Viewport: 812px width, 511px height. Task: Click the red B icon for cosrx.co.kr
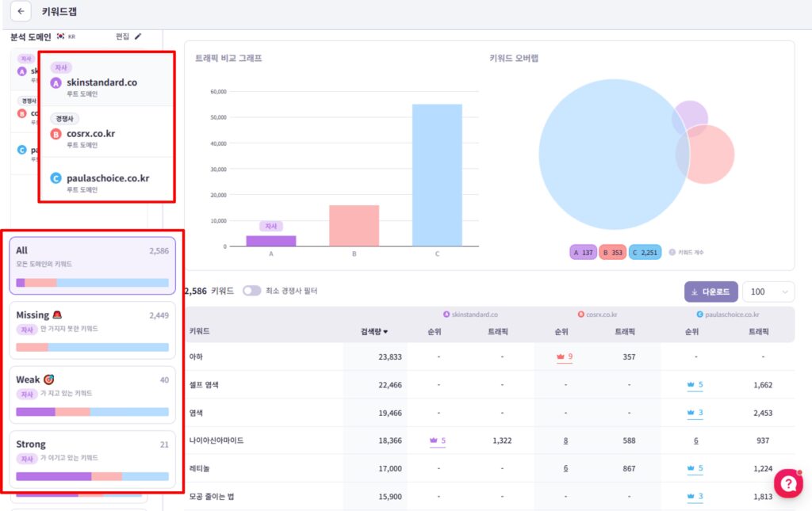tap(56, 134)
